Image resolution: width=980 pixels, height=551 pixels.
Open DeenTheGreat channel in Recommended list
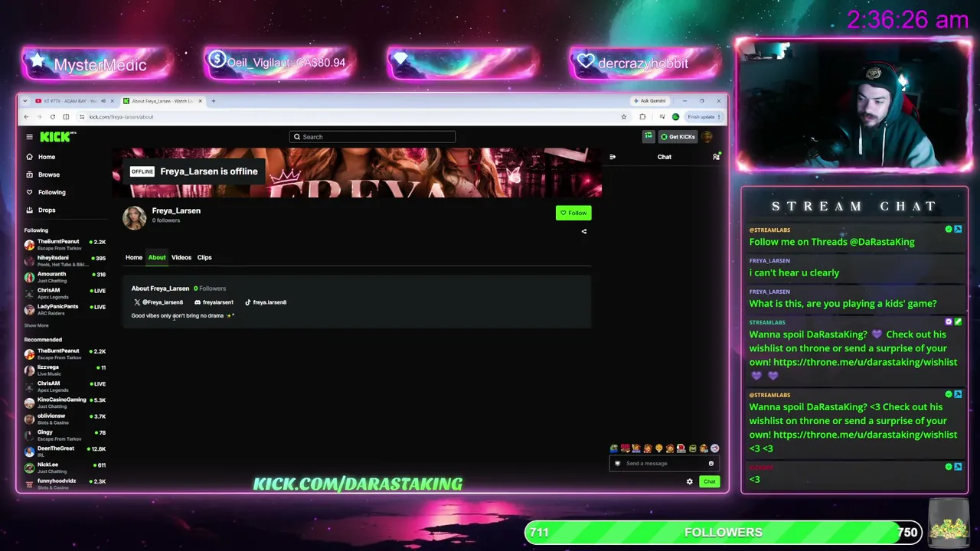pyautogui.click(x=65, y=452)
